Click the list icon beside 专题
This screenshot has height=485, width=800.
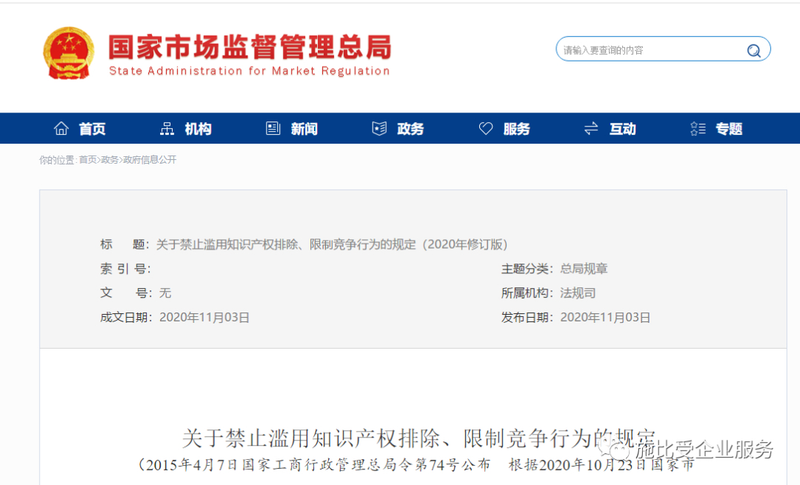697,129
